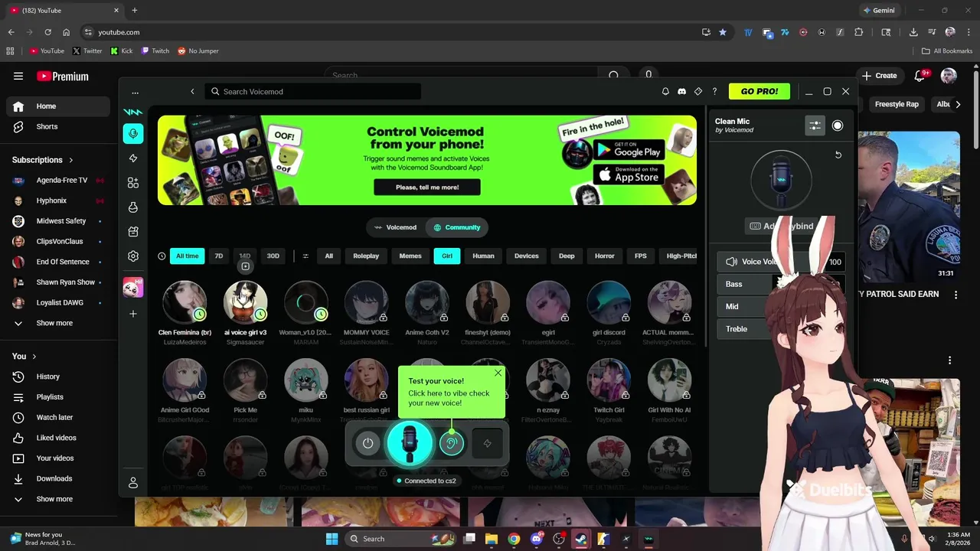Close the Test your voice tooltip
Viewport: 980px width, 551px height.
click(498, 373)
